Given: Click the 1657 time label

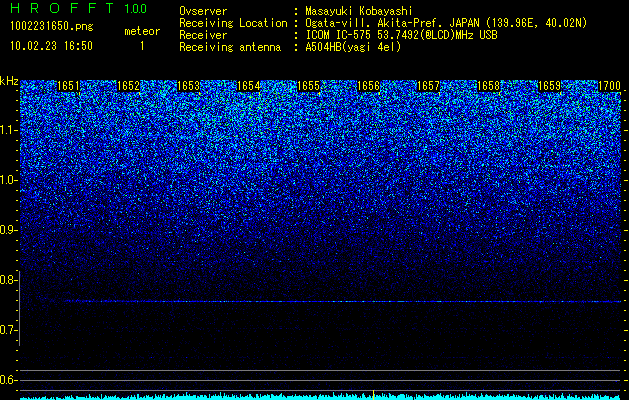Looking at the screenshot, I should (x=429, y=86).
